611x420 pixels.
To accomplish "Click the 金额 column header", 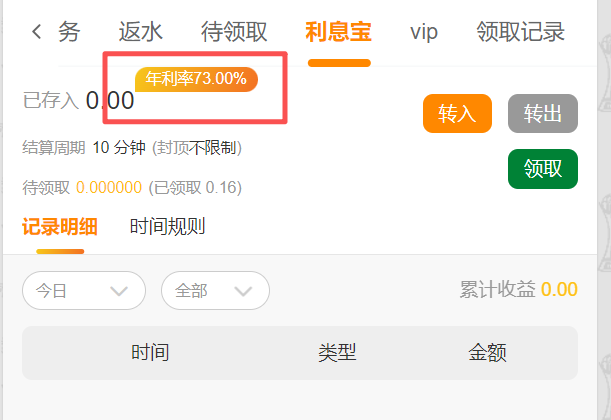I will pos(487,352).
